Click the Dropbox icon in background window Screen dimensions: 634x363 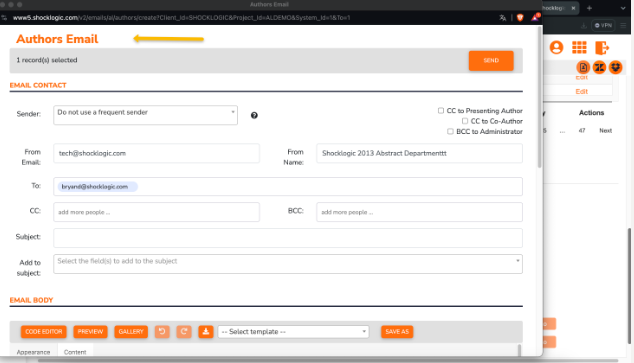[615, 68]
